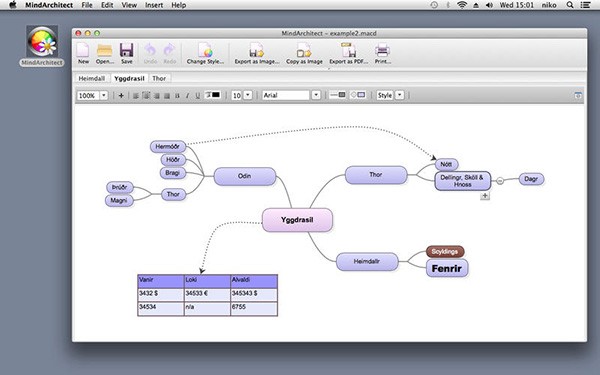Click the Print icon
Image resolution: width=600 pixels, height=375 pixels.
point(382,53)
